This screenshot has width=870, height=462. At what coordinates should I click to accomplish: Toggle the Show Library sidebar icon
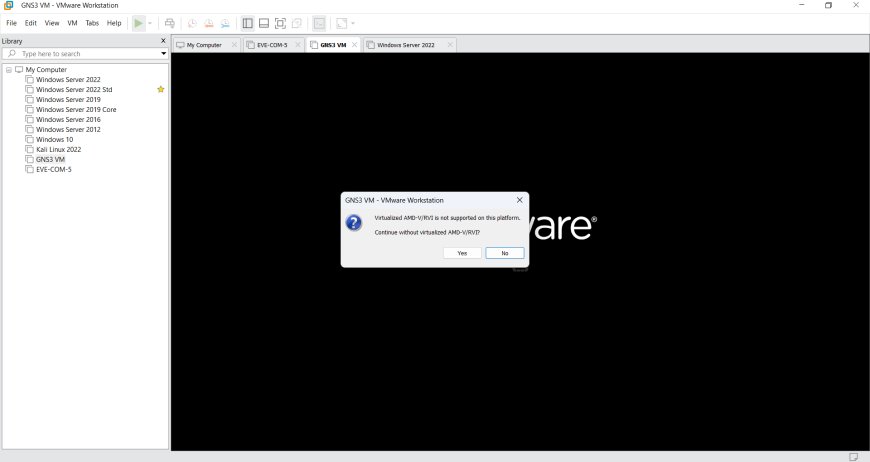pos(247,23)
